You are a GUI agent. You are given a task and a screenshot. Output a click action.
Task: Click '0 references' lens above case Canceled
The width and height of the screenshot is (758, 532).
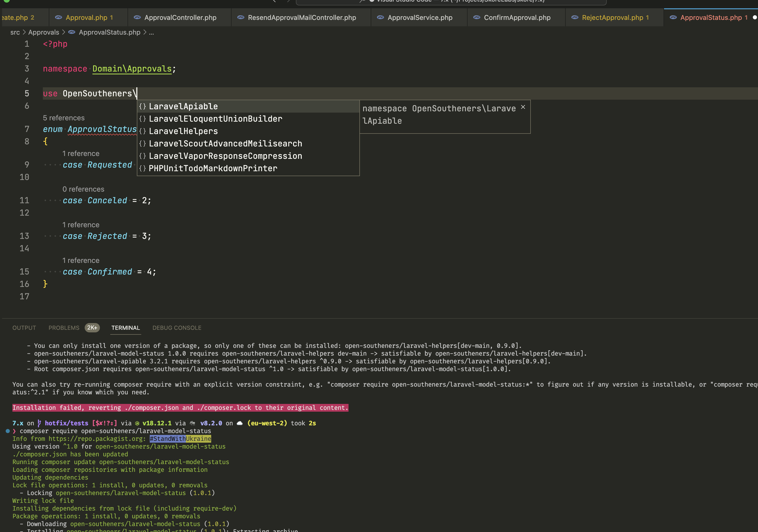click(x=83, y=189)
